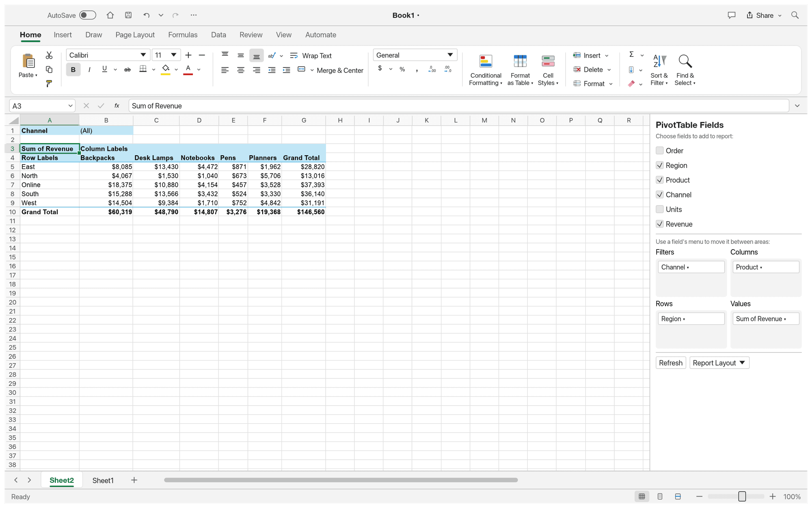Click the AutoSum sigma icon

tap(631, 54)
